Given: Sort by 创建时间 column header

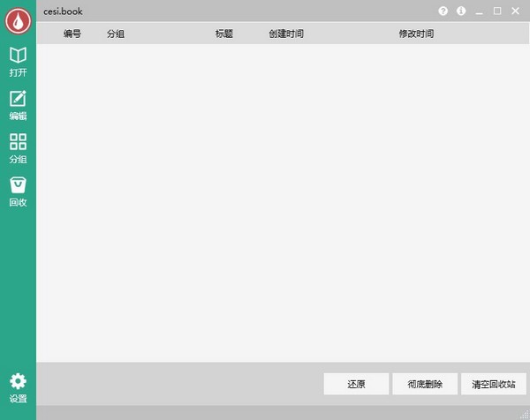Looking at the screenshot, I should click(286, 34).
